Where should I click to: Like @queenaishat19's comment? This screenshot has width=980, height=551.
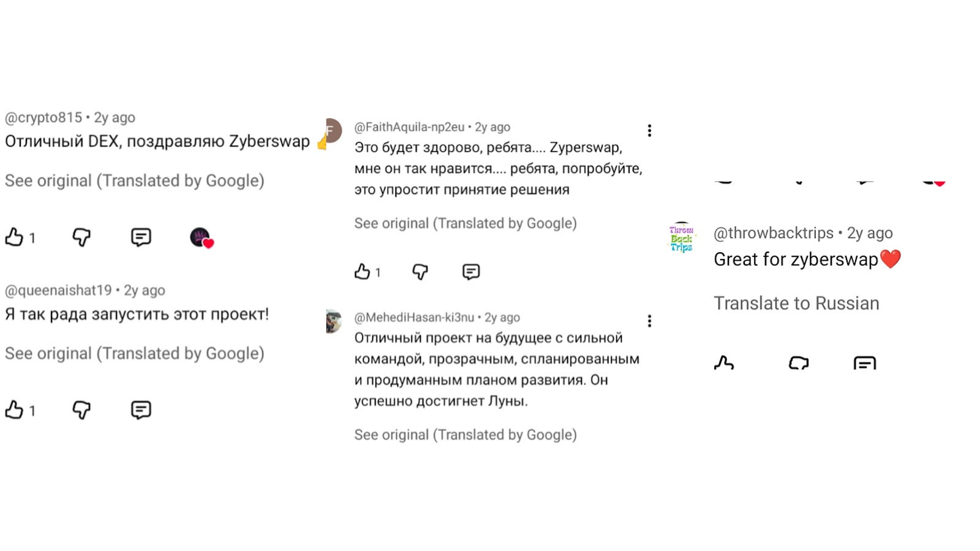[x=14, y=410]
